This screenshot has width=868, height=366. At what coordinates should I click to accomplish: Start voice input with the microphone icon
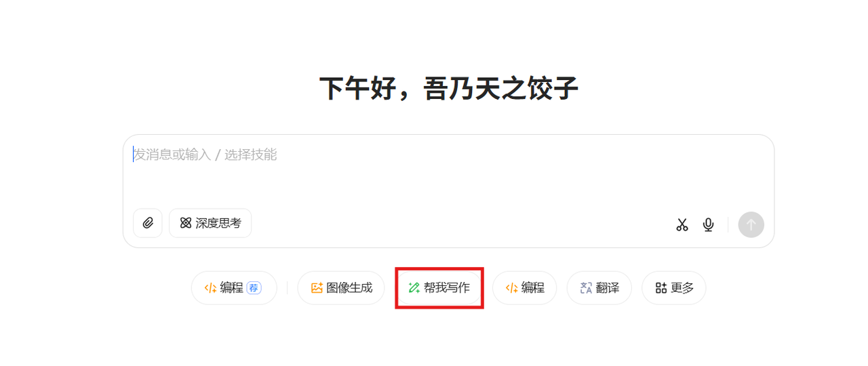(x=709, y=224)
